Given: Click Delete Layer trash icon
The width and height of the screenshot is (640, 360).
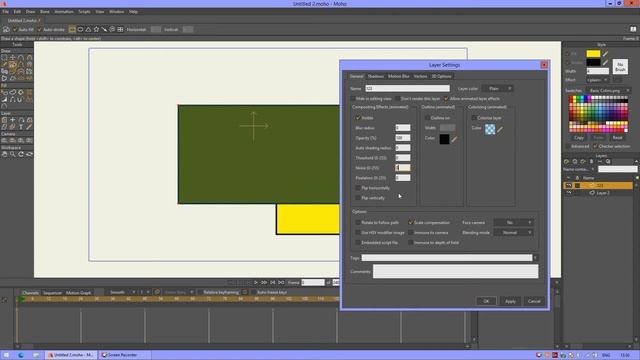Looking at the screenshot, I should 591,162.
